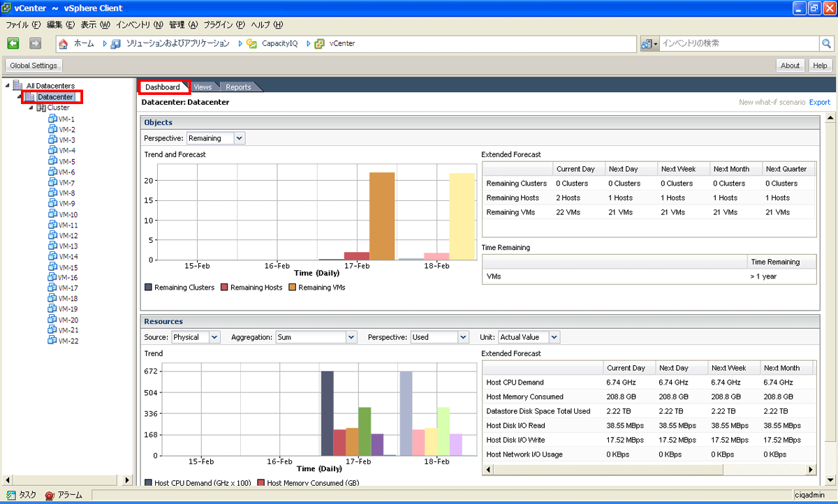Click the Export link
The image size is (838, 504).
click(x=820, y=102)
